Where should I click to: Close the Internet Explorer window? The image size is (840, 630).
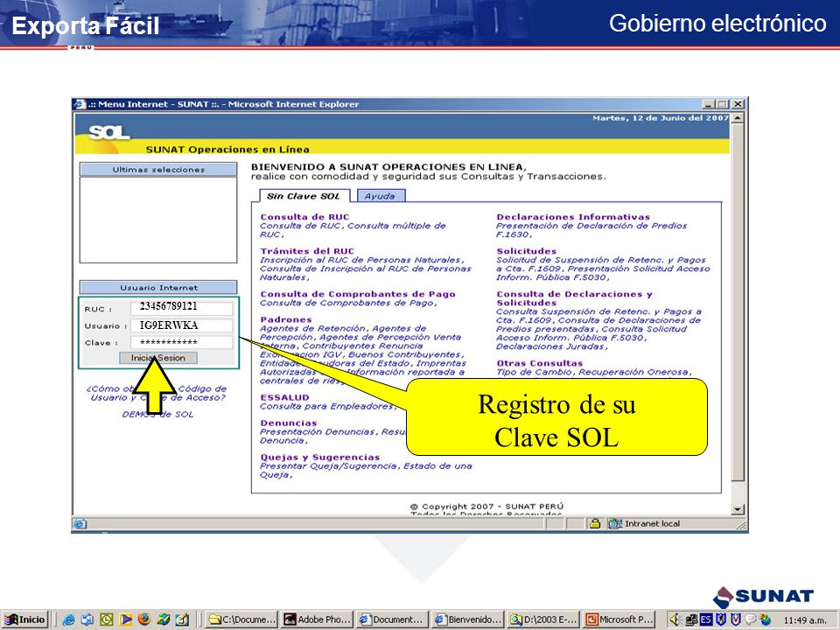pyautogui.click(x=738, y=104)
